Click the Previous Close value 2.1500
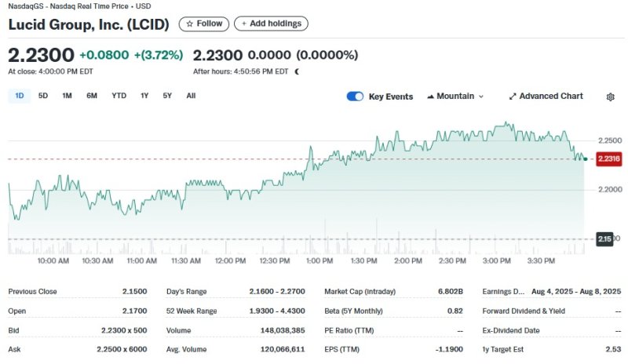This screenshot has width=628, height=364. pos(134,292)
